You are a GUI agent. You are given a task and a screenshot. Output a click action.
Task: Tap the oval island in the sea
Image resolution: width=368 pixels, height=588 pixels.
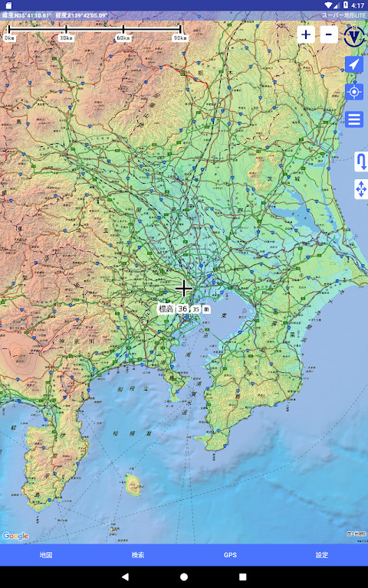click(133, 485)
